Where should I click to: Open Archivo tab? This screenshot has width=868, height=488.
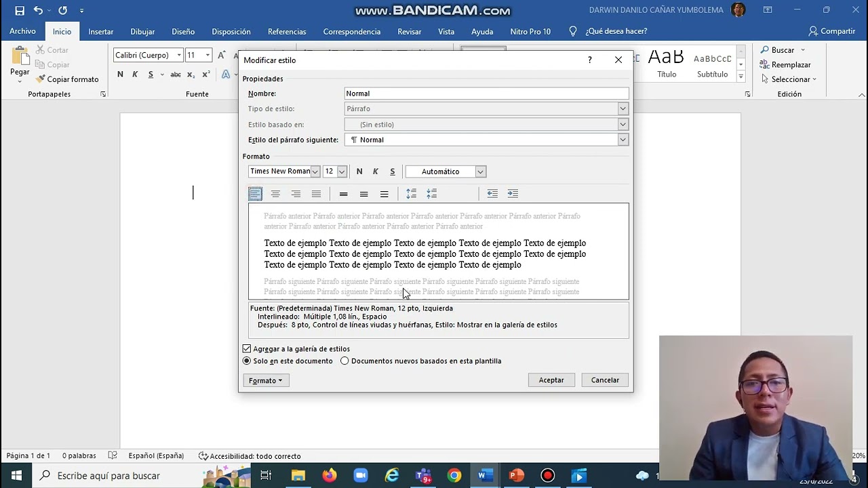22,31
